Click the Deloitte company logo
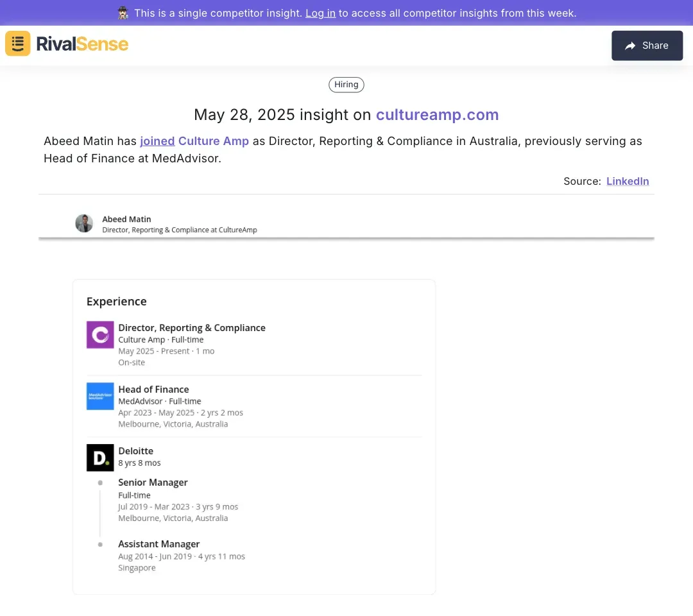Image resolution: width=693 pixels, height=616 pixels. (x=100, y=458)
